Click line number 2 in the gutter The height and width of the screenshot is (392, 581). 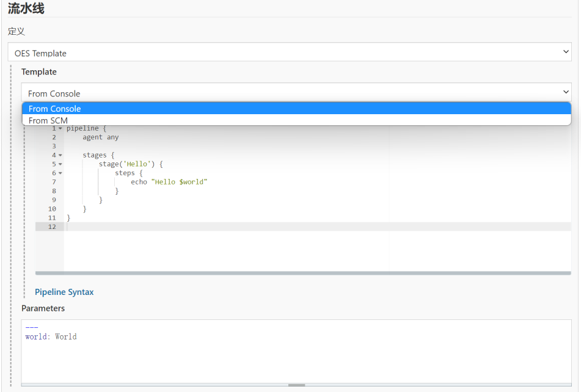pyautogui.click(x=54, y=137)
